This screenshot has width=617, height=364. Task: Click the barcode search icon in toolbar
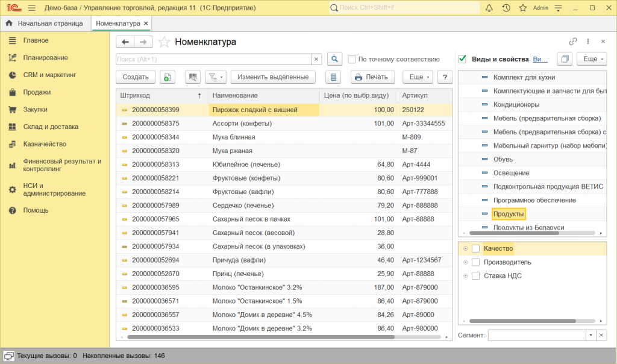tap(193, 77)
